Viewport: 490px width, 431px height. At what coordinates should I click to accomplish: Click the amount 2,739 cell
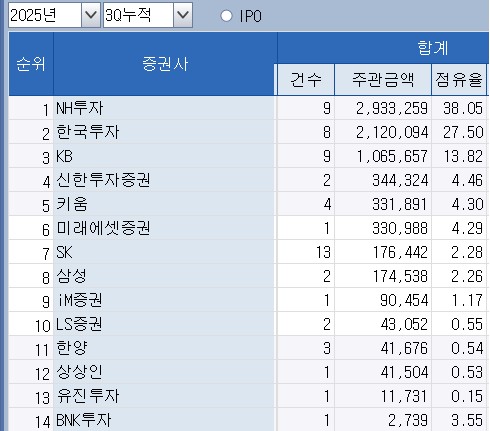click(x=383, y=420)
